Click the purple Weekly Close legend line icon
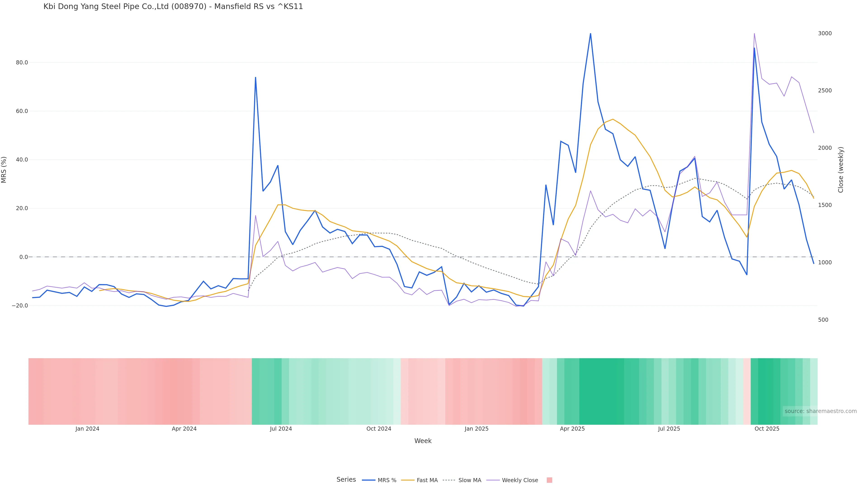Screen dimensions: 868x488 (x=493, y=480)
